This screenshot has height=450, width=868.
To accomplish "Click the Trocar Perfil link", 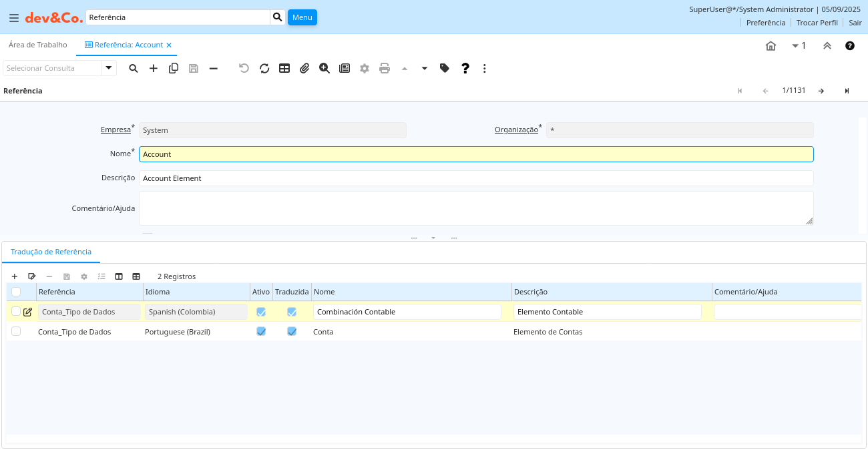I will click(817, 23).
